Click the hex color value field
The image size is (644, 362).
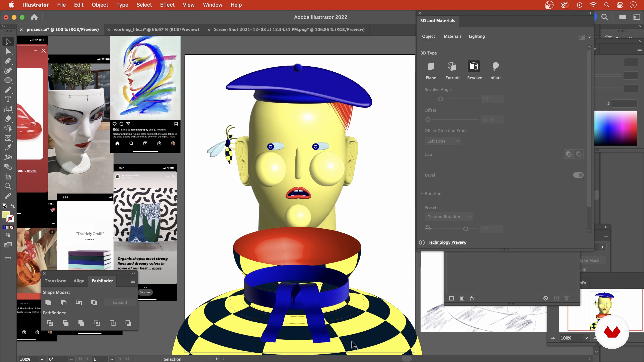coord(624,103)
